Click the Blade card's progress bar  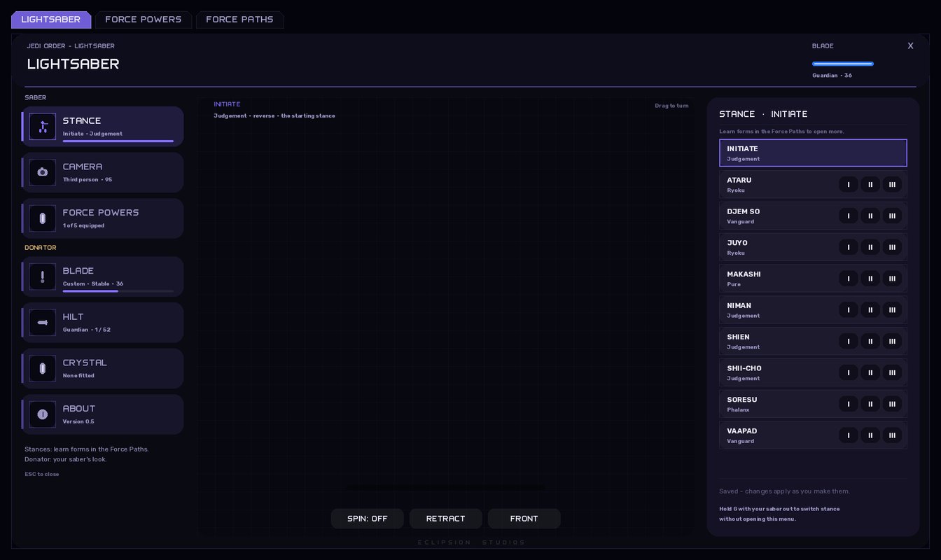click(x=118, y=291)
